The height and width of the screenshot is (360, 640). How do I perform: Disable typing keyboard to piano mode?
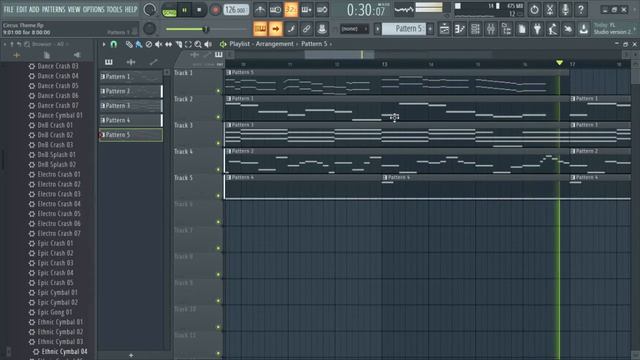[260, 29]
